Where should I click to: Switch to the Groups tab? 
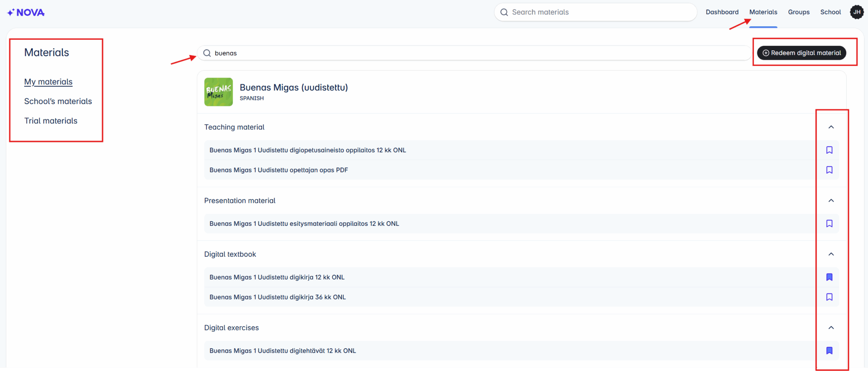[x=798, y=12]
